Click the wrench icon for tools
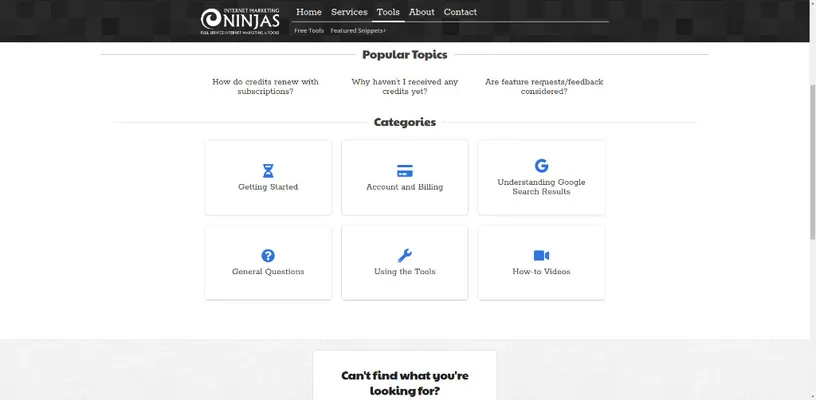The height and width of the screenshot is (400, 816). pyautogui.click(x=404, y=256)
